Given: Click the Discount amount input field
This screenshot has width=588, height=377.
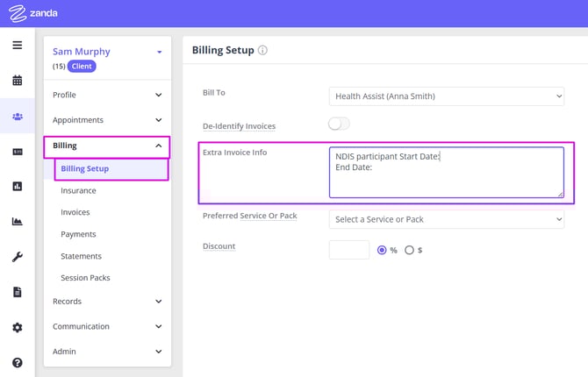Looking at the screenshot, I should (348, 250).
